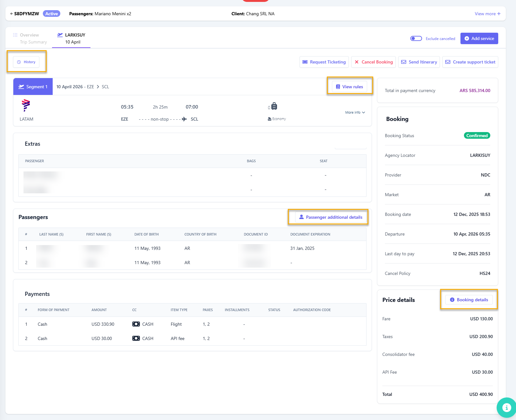This screenshot has width=516, height=420.
Task: Send Itinerary via the envelope button
Action: pos(419,62)
